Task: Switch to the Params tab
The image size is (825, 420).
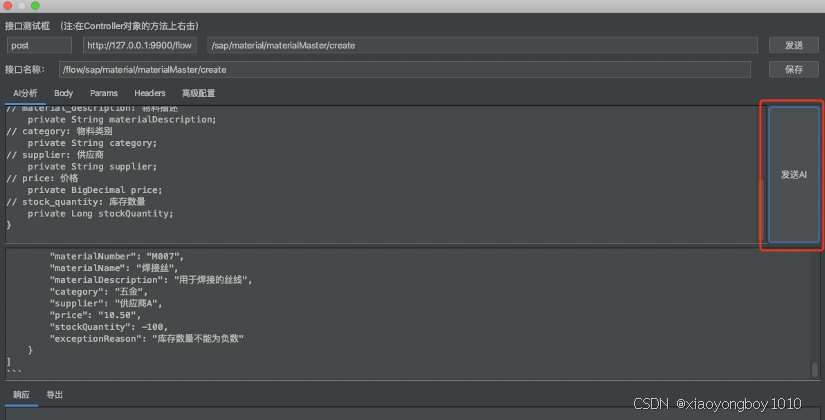Action: click(104, 93)
